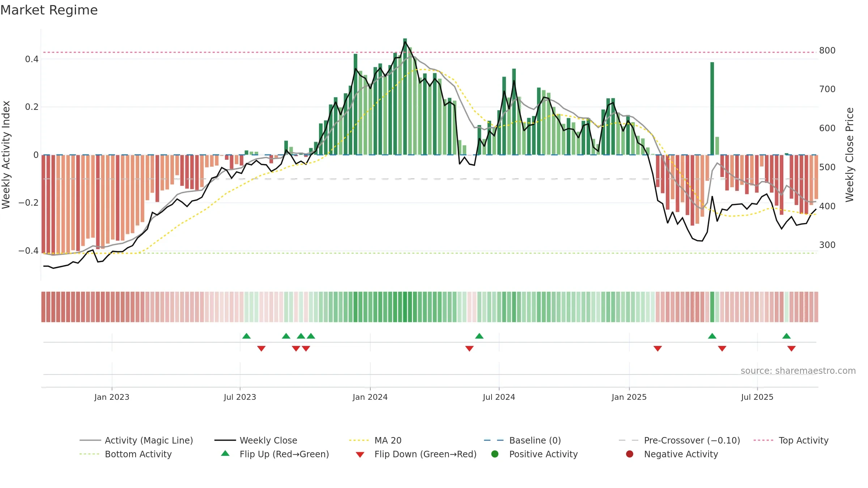This screenshot has height=488, width=868.
Task: Click the red flip-down marker after Jan 2025
Action: click(x=658, y=348)
